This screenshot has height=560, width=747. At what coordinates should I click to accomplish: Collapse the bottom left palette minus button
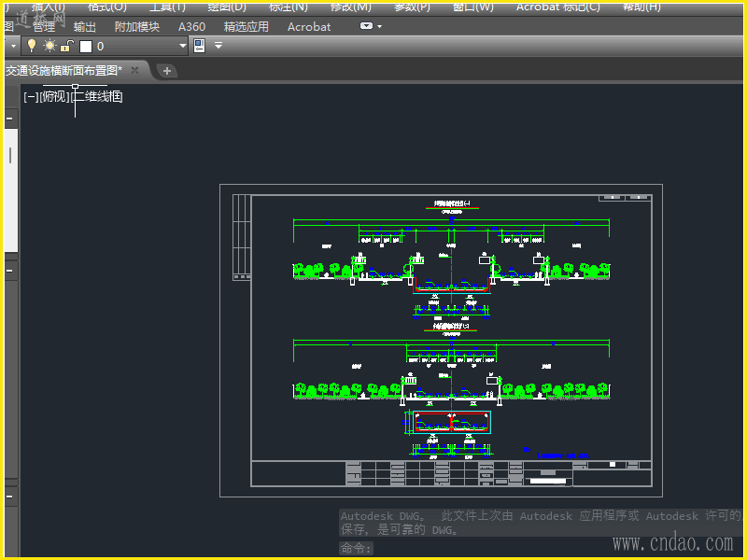9,496
